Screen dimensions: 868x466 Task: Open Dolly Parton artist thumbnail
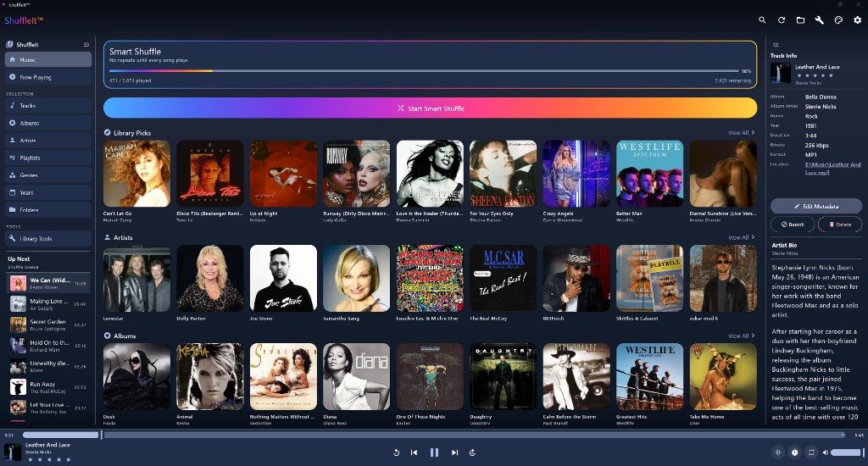click(x=210, y=278)
